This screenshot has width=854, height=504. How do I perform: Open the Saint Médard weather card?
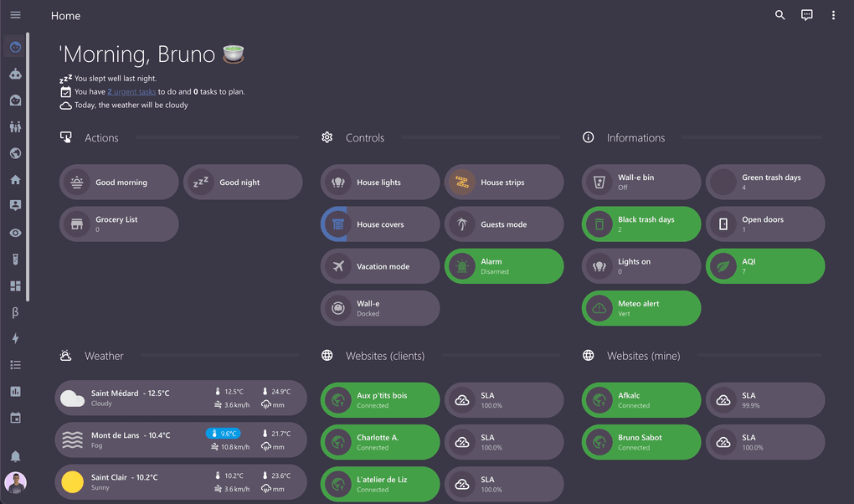181,398
